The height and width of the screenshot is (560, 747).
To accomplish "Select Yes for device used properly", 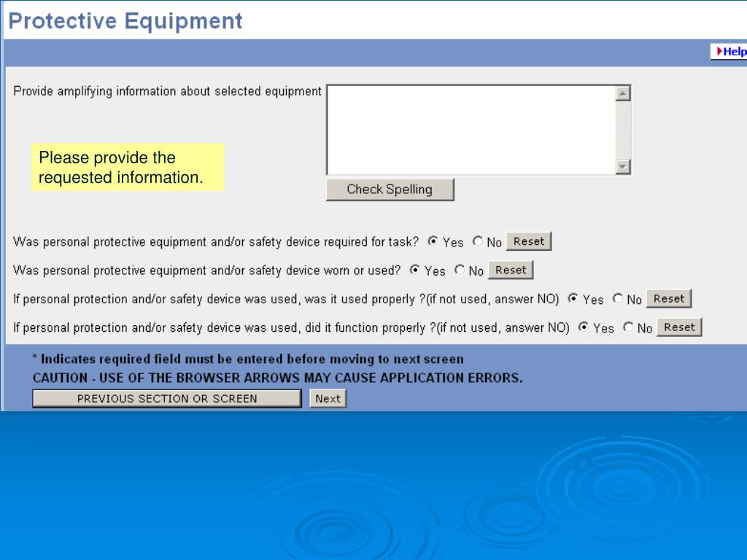I will pyautogui.click(x=573, y=298).
